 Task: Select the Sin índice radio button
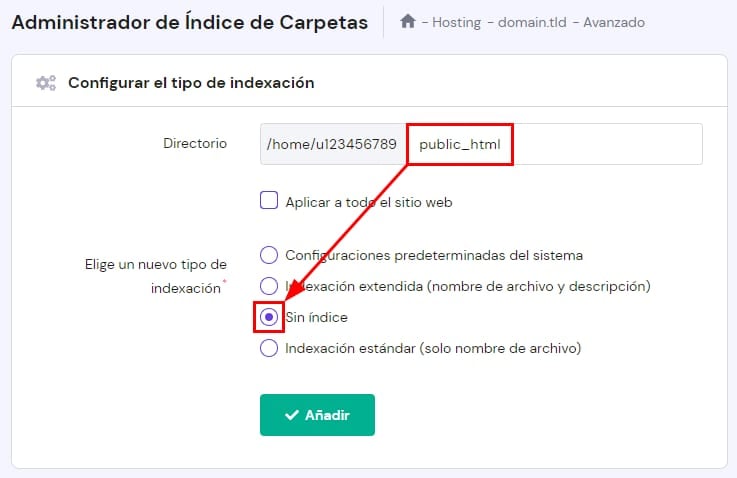coord(269,317)
